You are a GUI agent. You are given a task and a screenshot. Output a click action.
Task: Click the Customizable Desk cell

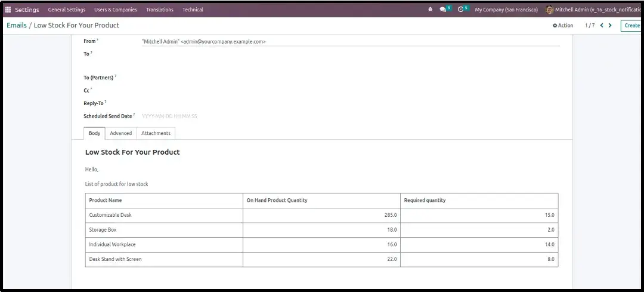click(165, 215)
